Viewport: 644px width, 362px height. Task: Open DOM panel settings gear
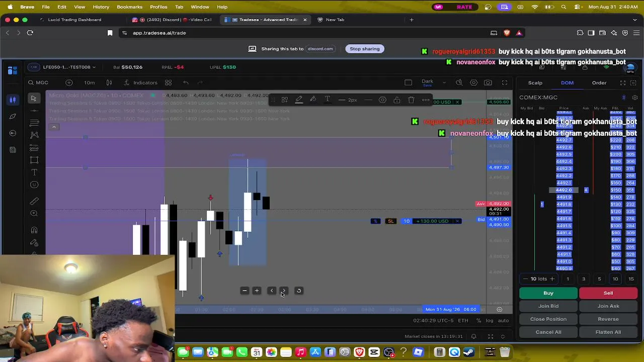pos(635,98)
